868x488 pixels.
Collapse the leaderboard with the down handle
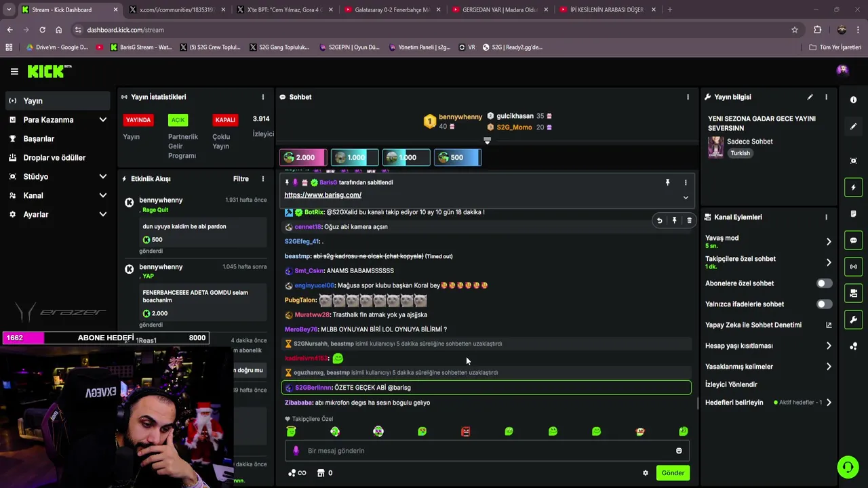[487, 140]
